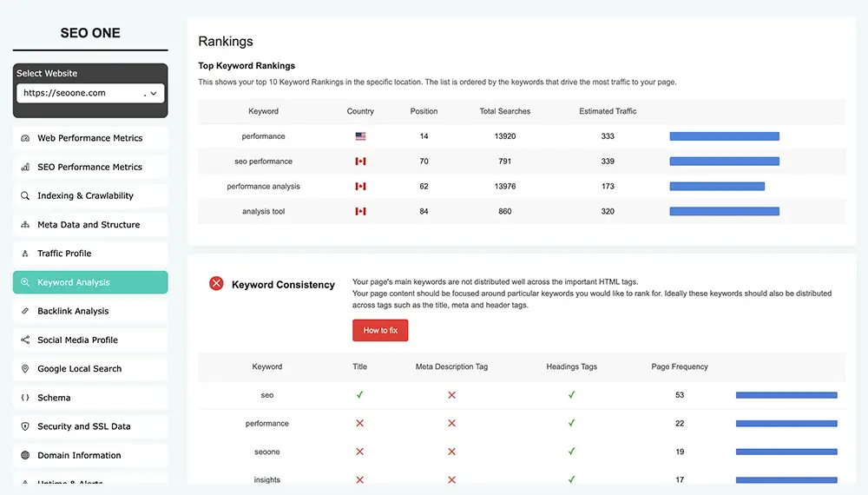Click the SEO ONE logo title
This screenshot has width=868, height=495.
[90, 33]
